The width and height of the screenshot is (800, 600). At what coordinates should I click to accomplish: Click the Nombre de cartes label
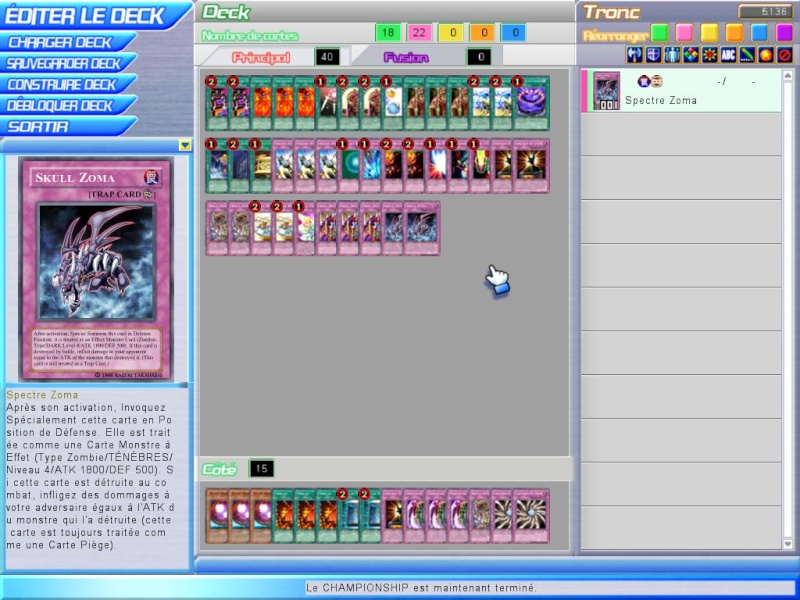pyautogui.click(x=250, y=35)
